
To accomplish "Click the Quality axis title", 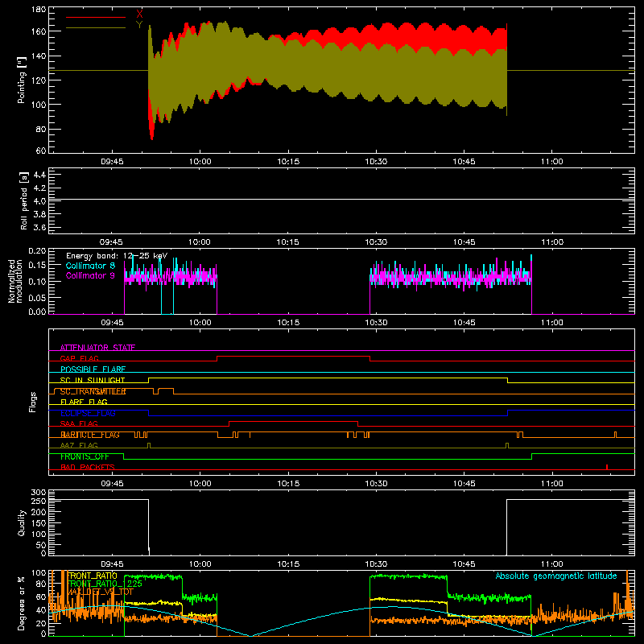I will (x=22, y=522).
